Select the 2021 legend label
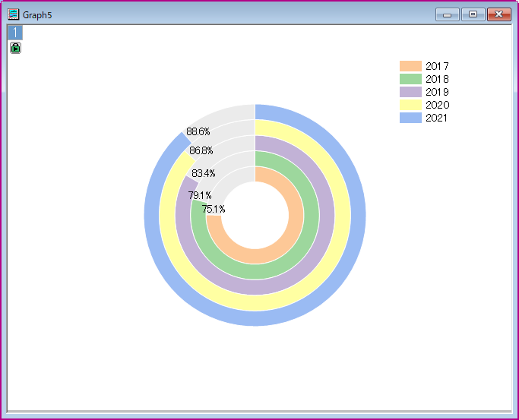Image resolution: width=519 pixels, height=420 pixels. click(x=437, y=118)
